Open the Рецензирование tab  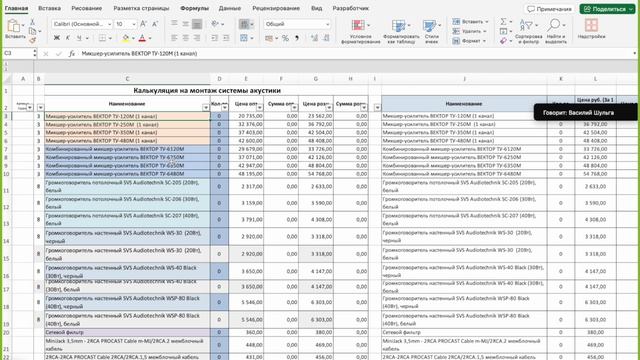pos(276,8)
